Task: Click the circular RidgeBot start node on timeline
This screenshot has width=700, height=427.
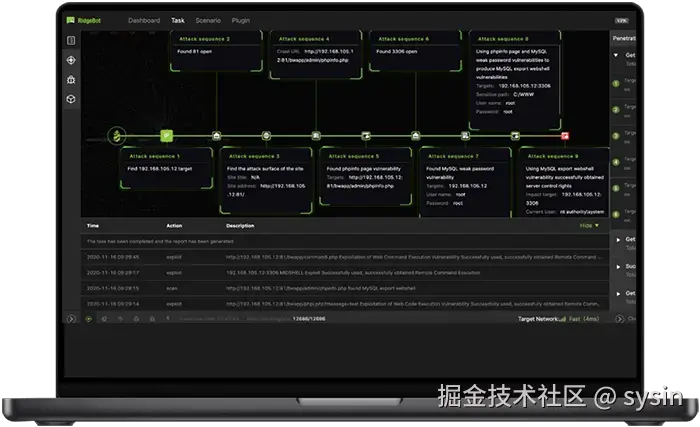Action: pyautogui.click(x=117, y=135)
